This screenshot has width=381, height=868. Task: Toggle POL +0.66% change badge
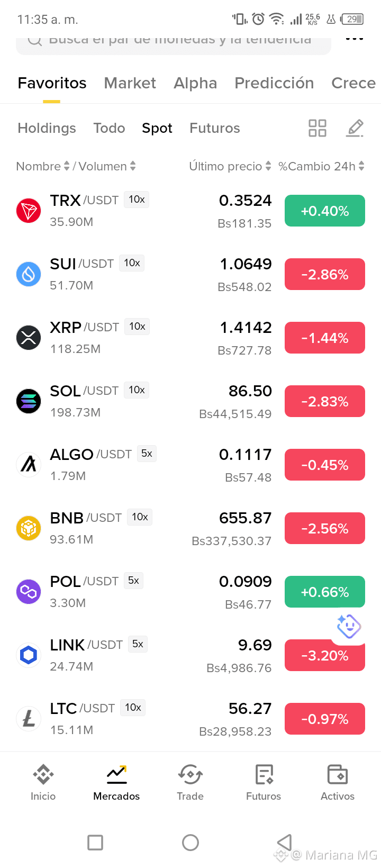(x=325, y=592)
